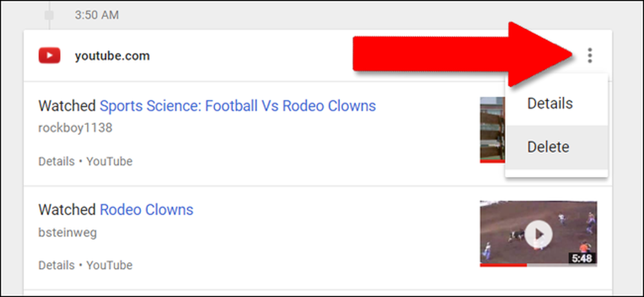Image resolution: width=644 pixels, height=297 pixels.
Task: Click the youtube.com header text
Action: [x=112, y=56]
